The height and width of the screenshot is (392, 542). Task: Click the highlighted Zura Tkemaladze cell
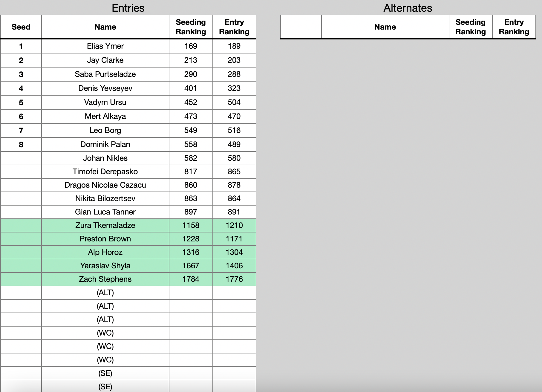[x=105, y=226]
